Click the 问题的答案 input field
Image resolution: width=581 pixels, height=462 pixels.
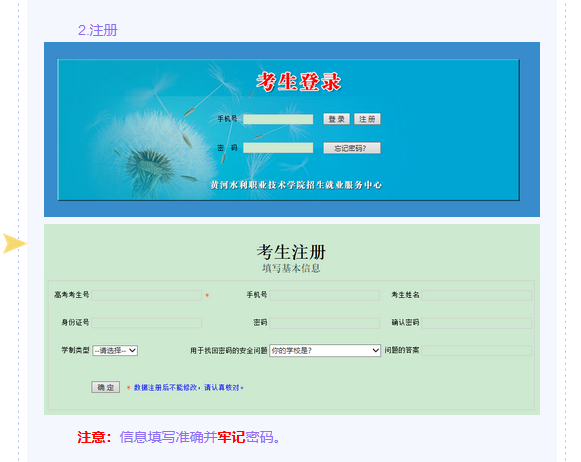pyautogui.click(x=477, y=350)
